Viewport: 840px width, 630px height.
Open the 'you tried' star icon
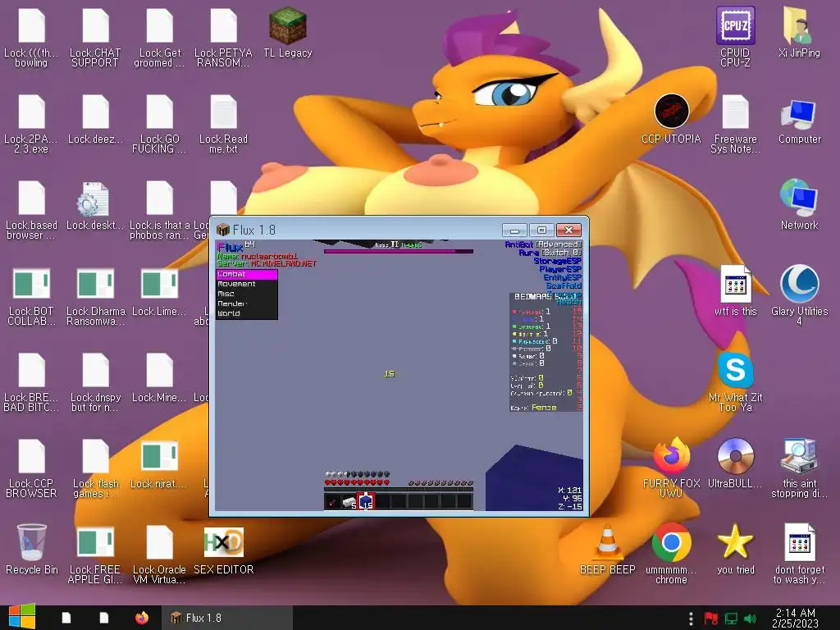point(736,549)
